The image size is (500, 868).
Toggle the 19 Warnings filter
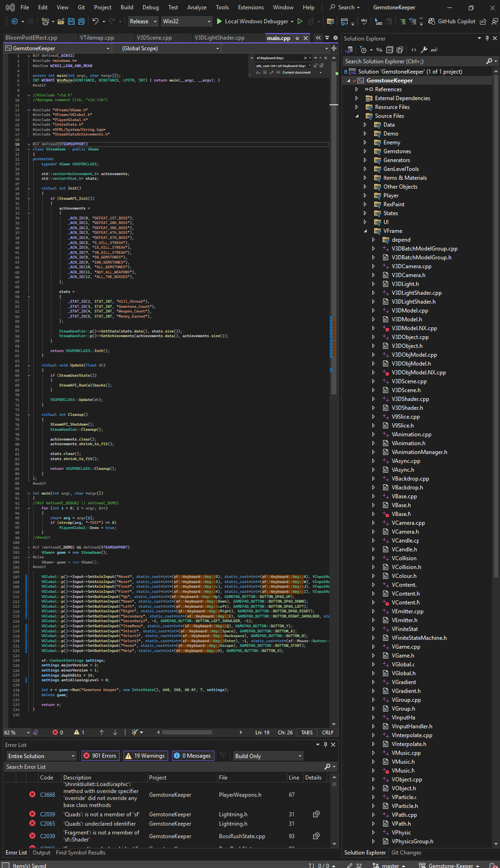click(145, 756)
